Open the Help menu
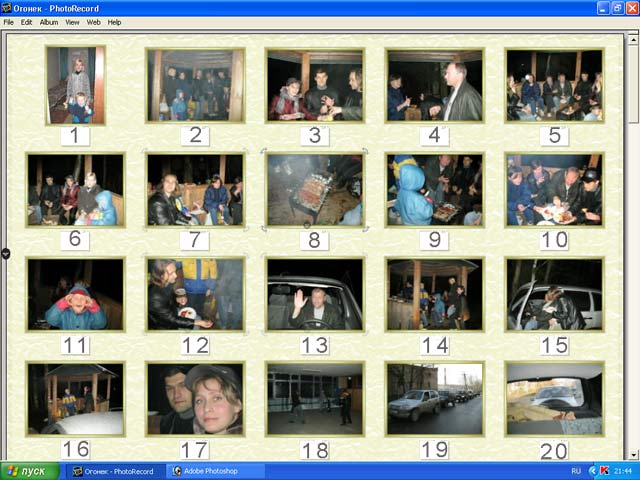Image resolution: width=640 pixels, height=480 pixels. click(114, 22)
